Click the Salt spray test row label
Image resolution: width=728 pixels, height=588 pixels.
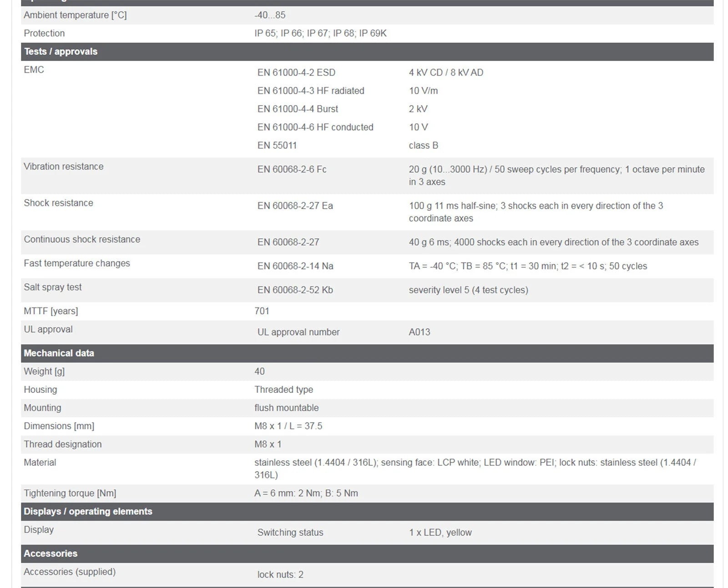coord(53,287)
